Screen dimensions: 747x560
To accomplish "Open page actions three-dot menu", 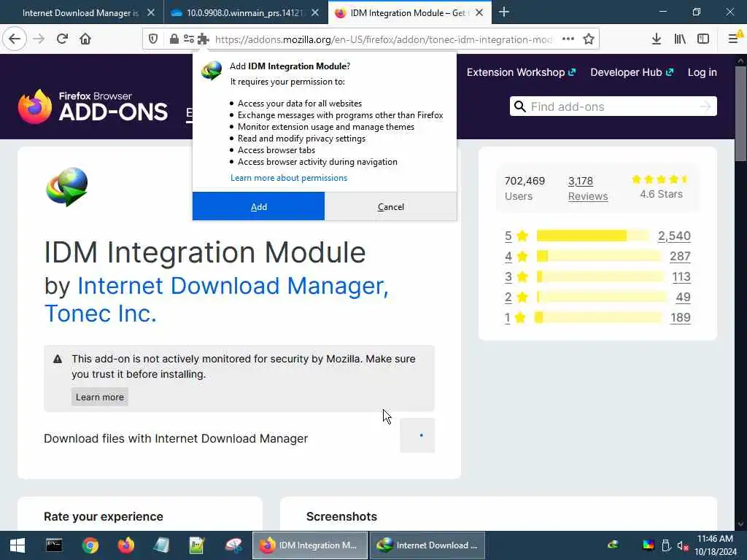I will pyautogui.click(x=568, y=39).
